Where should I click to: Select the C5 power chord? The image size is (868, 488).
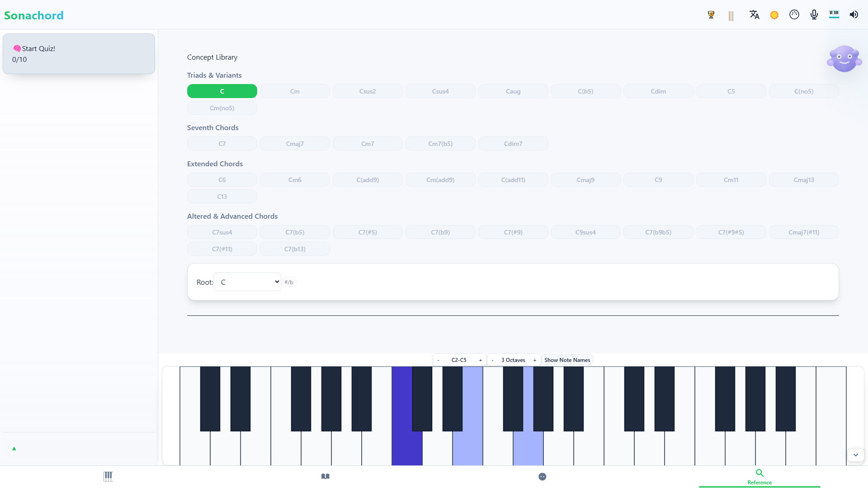731,91
